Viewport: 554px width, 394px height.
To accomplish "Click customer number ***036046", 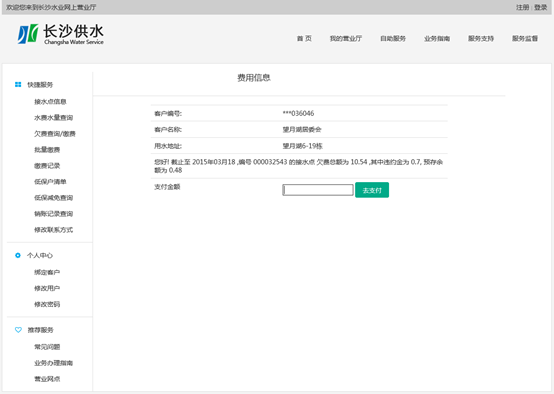I will (x=299, y=113).
